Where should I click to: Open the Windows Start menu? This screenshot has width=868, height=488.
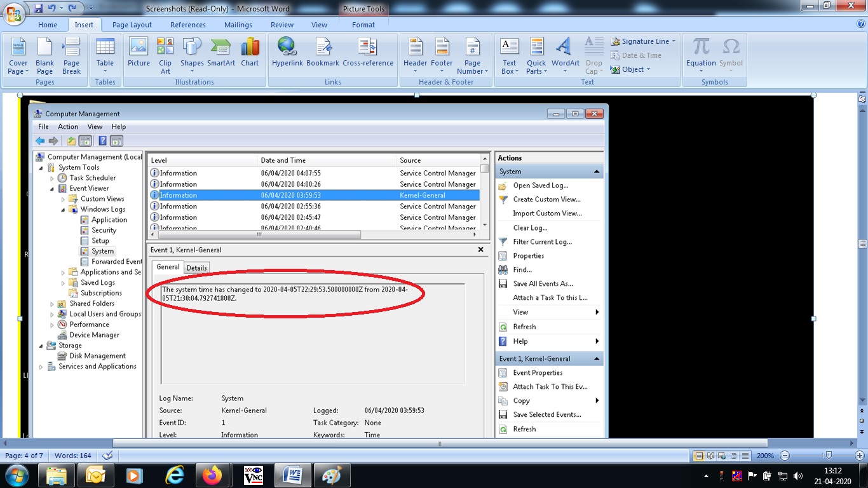(x=17, y=475)
